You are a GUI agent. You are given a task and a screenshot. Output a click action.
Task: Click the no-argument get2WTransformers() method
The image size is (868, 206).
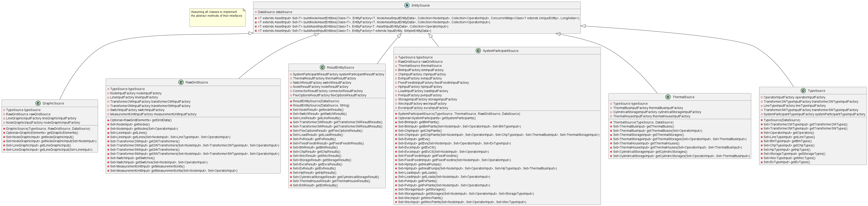[x=145, y=141]
